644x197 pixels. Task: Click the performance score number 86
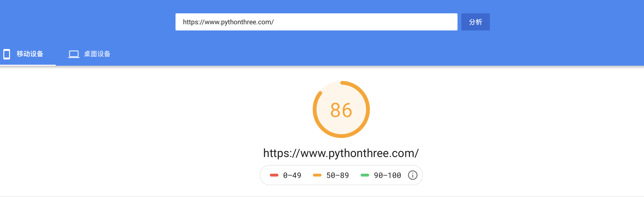point(341,110)
